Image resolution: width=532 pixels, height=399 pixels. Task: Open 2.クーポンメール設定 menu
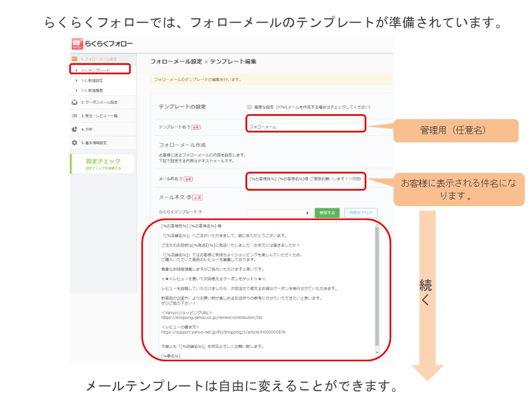103,102
